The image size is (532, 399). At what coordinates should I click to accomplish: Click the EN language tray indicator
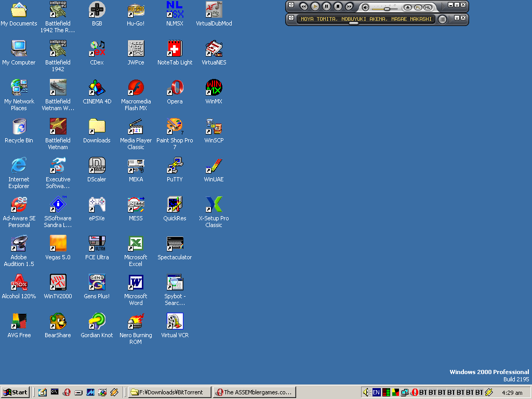[376, 392]
